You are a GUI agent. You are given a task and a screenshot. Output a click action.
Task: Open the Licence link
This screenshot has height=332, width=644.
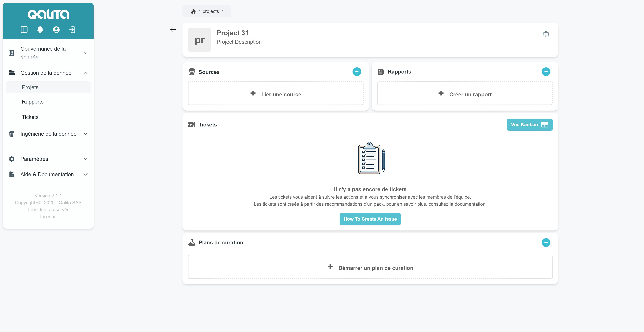tap(48, 217)
